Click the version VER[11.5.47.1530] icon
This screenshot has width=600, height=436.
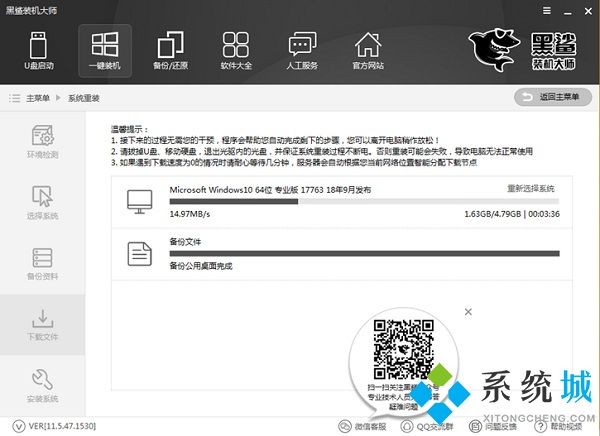18,426
